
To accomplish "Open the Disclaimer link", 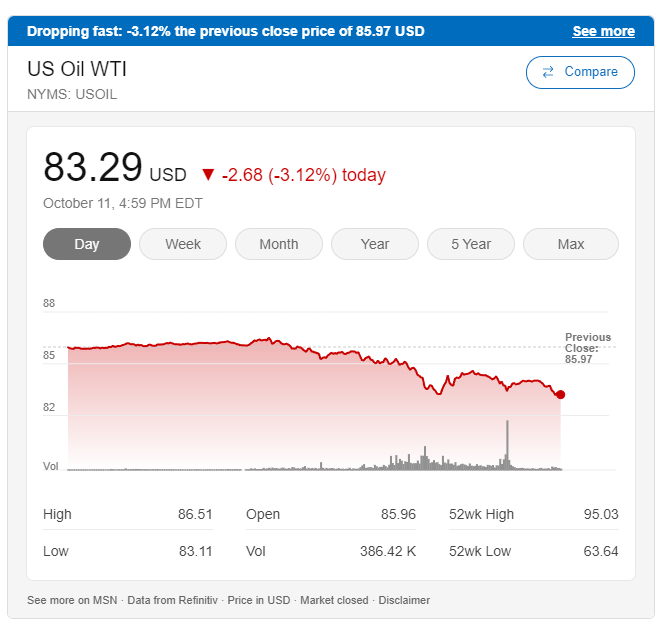I will 404,600.
